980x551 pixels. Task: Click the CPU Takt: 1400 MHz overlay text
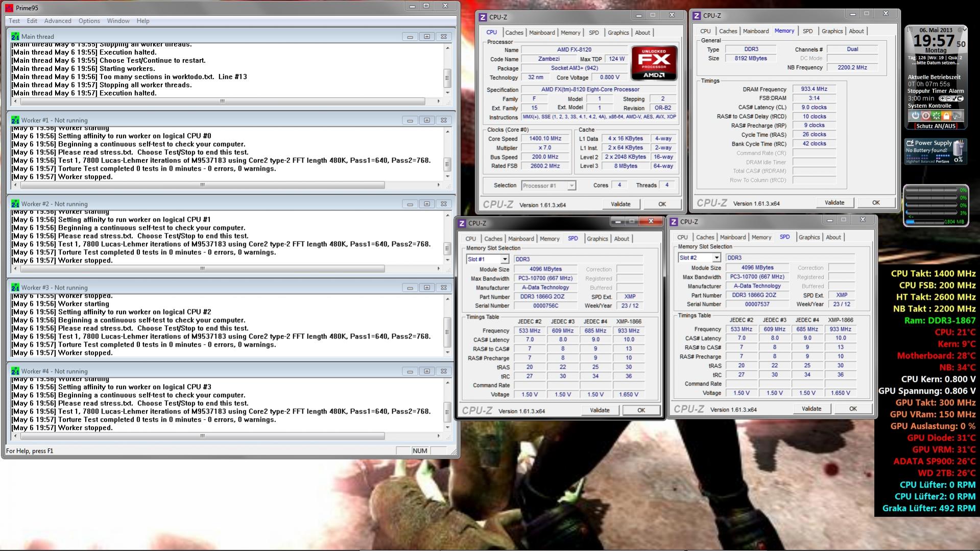point(933,274)
